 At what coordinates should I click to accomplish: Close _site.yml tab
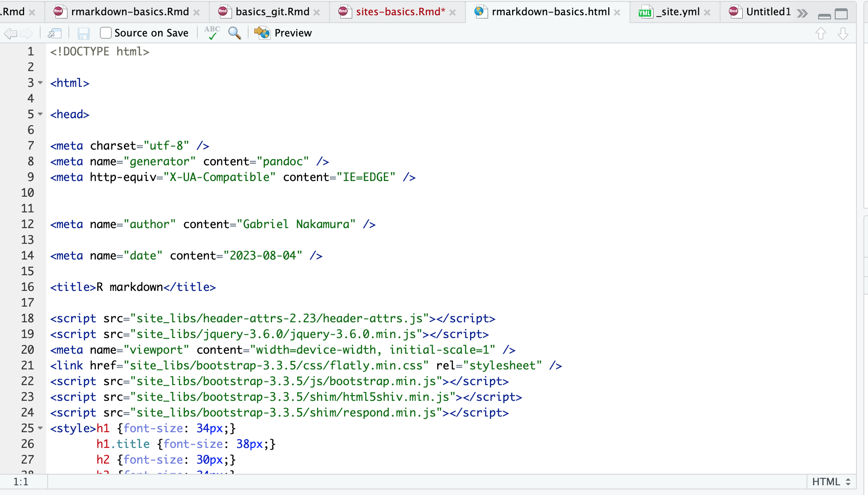(x=707, y=12)
